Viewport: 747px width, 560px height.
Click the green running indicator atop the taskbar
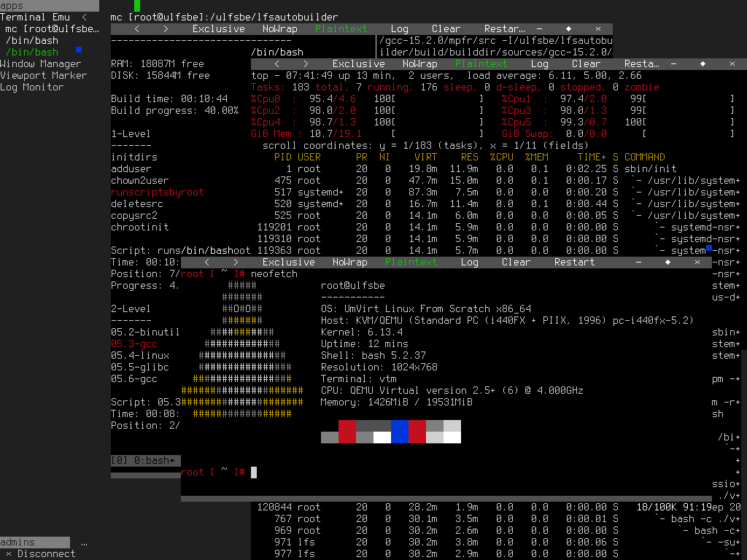coord(136,5)
